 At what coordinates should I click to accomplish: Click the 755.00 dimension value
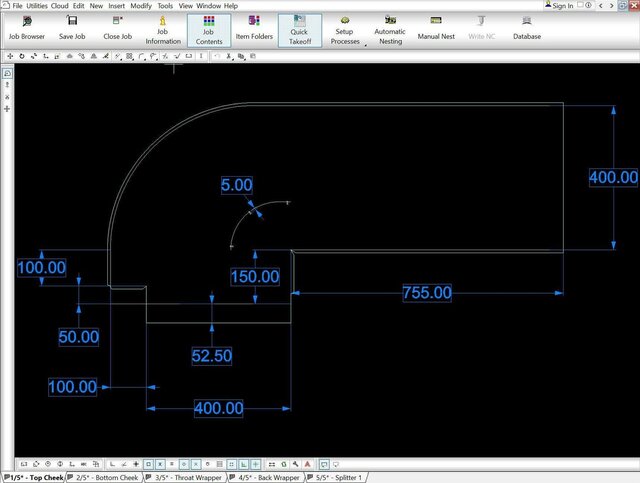[x=427, y=293]
